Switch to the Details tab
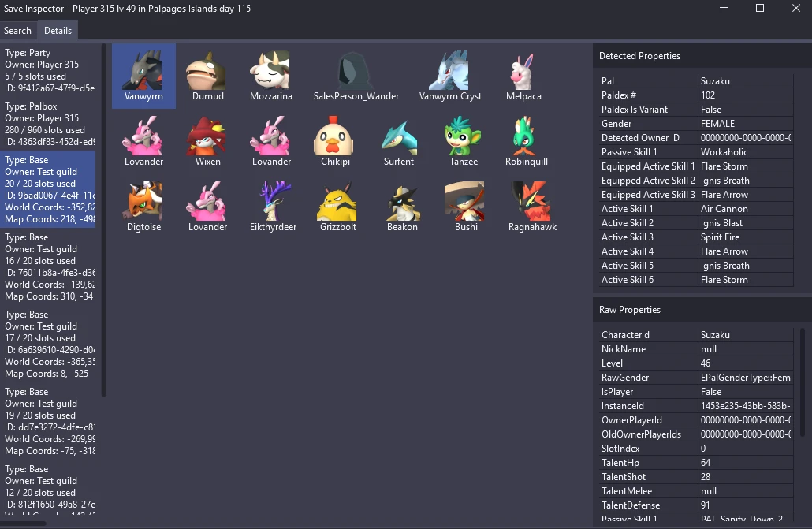The image size is (812, 529). click(58, 31)
